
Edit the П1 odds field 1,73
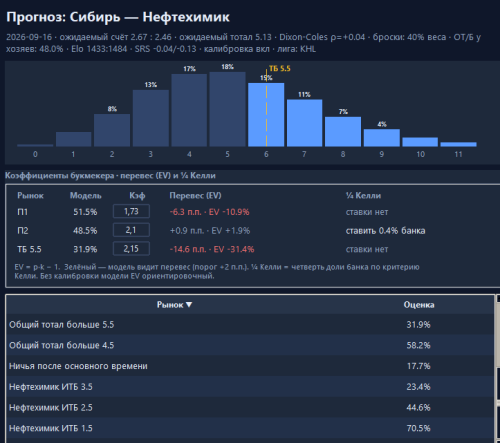coord(131,211)
